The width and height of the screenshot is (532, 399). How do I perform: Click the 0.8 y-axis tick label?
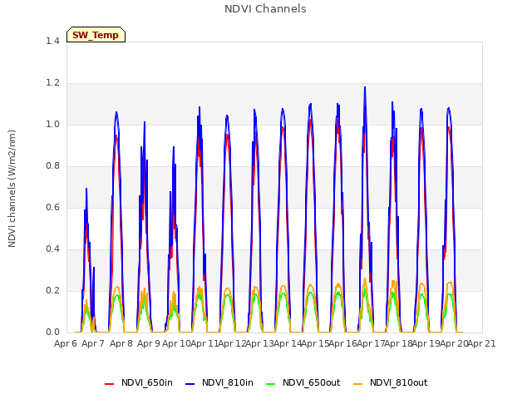(52, 166)
